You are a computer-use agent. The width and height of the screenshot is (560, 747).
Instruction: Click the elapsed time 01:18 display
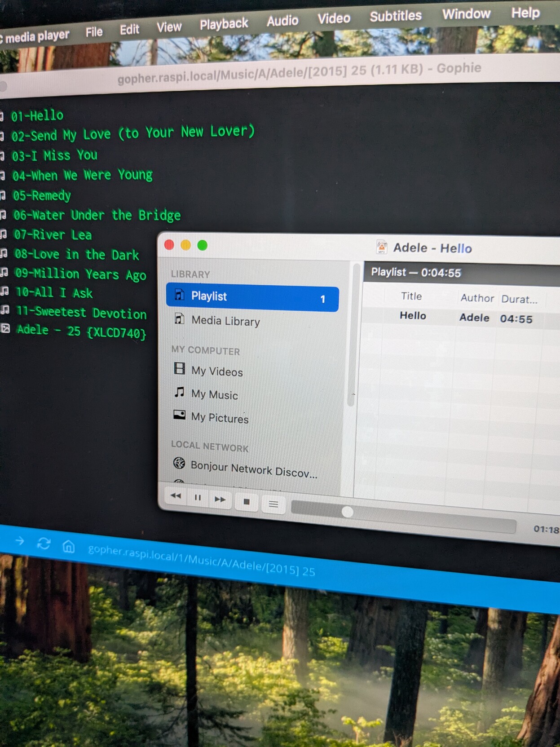point(547,529)
